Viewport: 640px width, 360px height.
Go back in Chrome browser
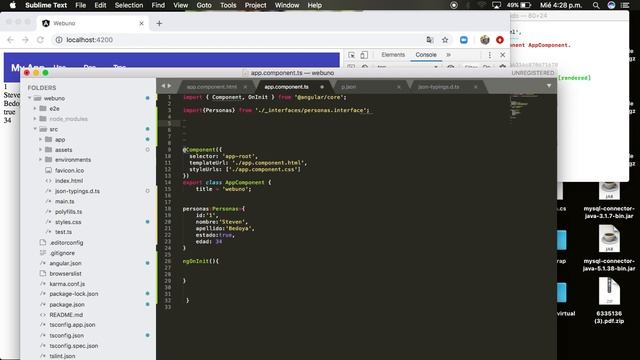pos(11,40)
